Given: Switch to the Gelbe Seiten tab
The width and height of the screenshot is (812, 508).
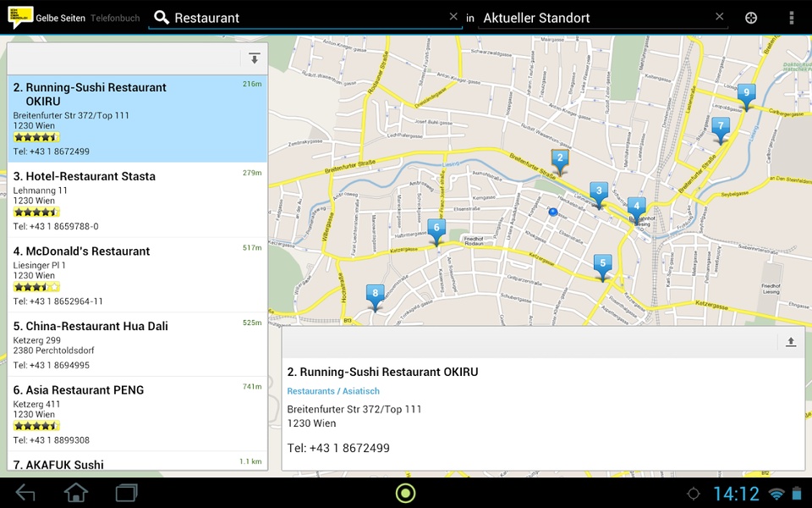Looking at the screenshot, I should [x=61, y=18].
